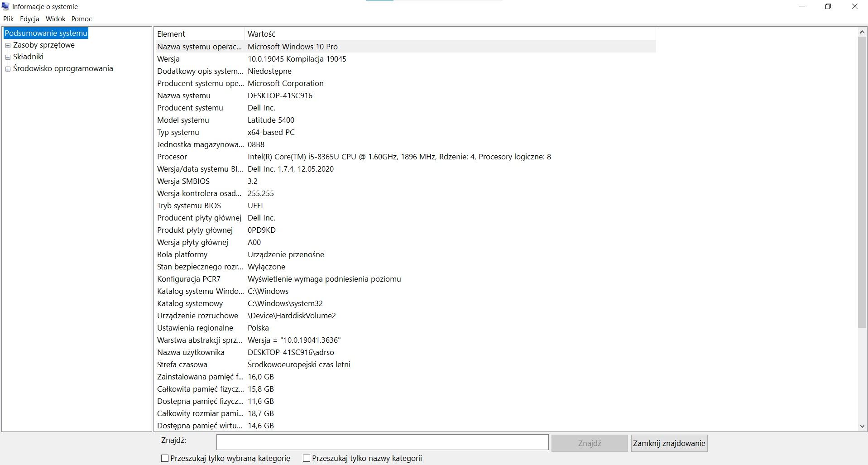Viewport: 868px width, 465px height.
Task: Select the Wyłączone secure boot value
Action: [x=266, y=267]
